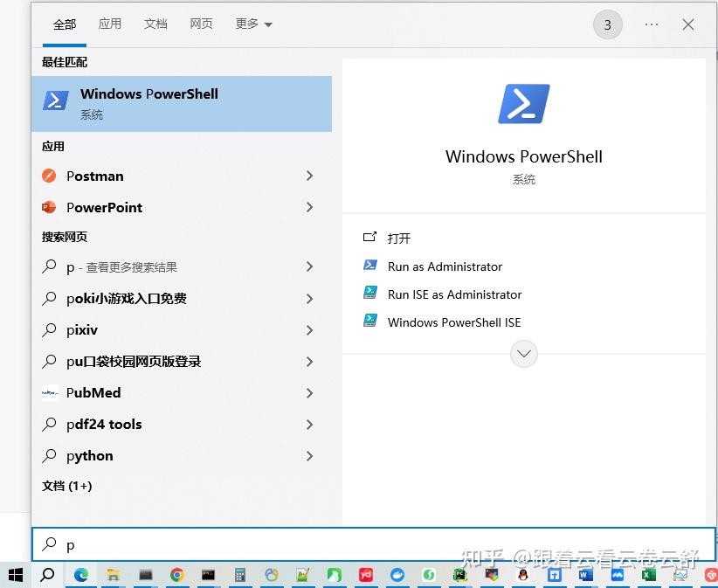Click the 文档 (1+) section header
The height and width of the screenshot is (588, 718).
pos(67,486)
